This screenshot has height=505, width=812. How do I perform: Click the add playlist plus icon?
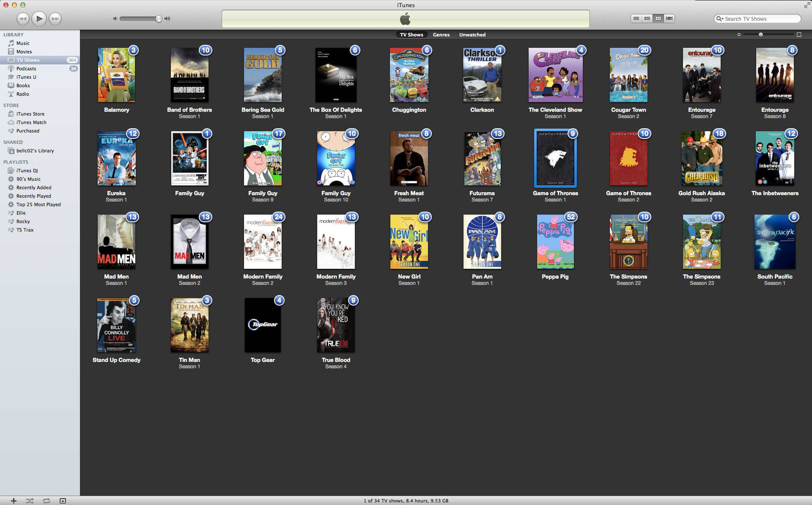(x=14, y=501)
